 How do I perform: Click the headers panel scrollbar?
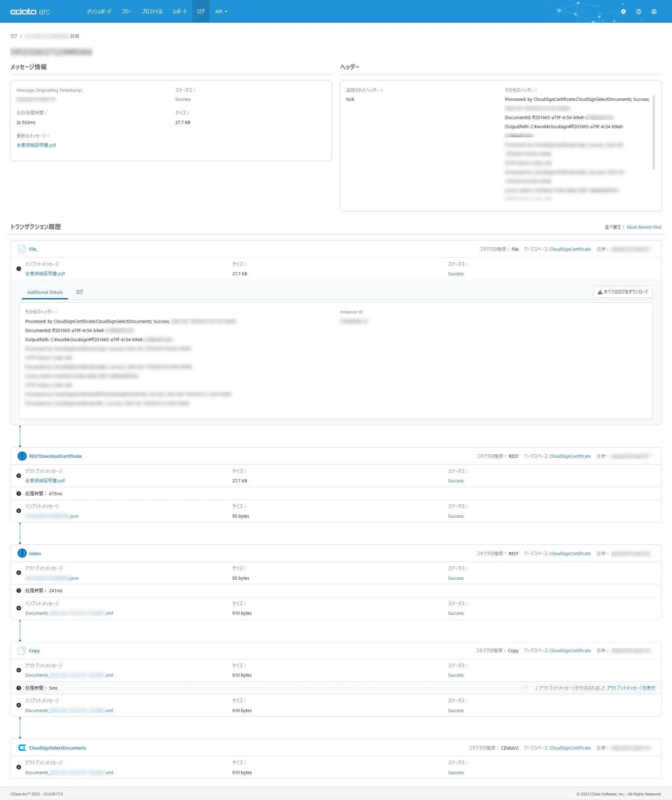click(654, 132)
